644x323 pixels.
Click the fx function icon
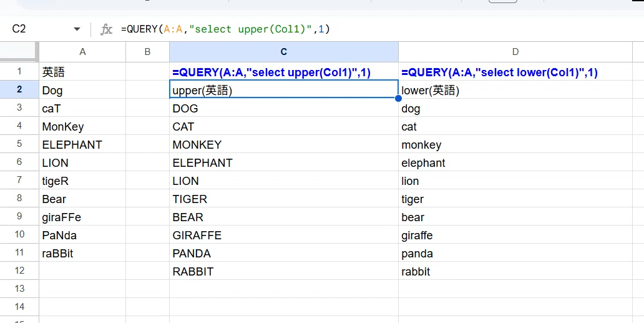click(x=106, y=29)
